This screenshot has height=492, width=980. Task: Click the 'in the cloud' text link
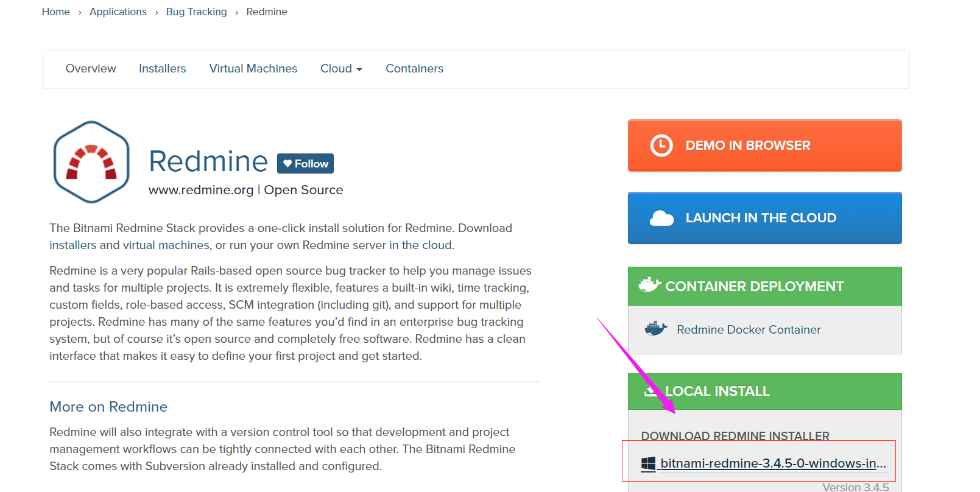(420, 245)
